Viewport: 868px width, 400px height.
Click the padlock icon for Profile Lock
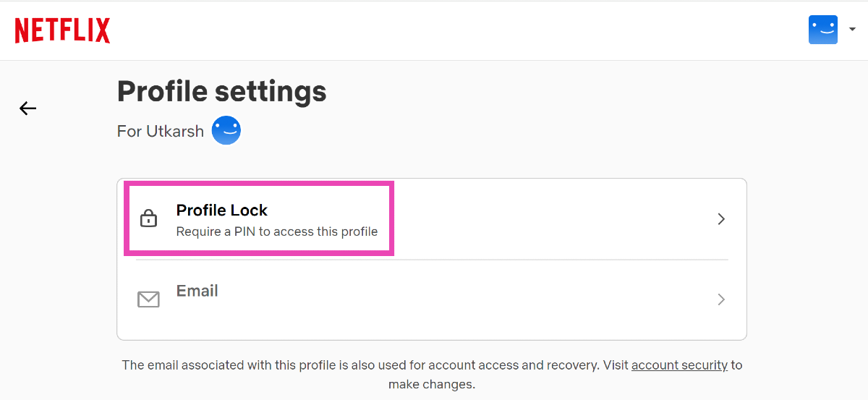148,218
